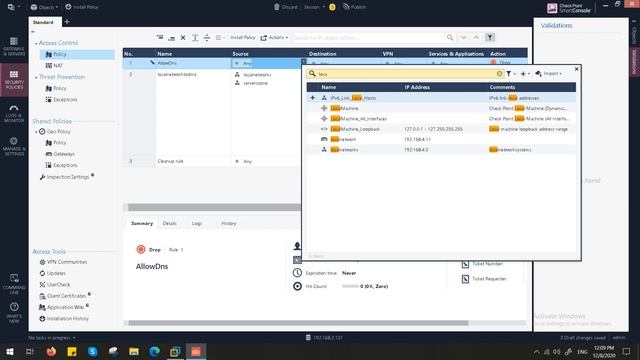Open What's New panel
The image size is (640, 360).
[14, 313]
